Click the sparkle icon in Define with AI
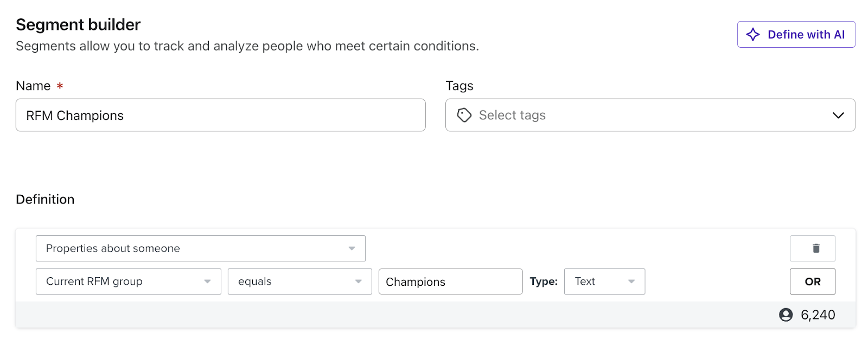Image resolution: width=868 pixels, height=339 pixels. 753,34
